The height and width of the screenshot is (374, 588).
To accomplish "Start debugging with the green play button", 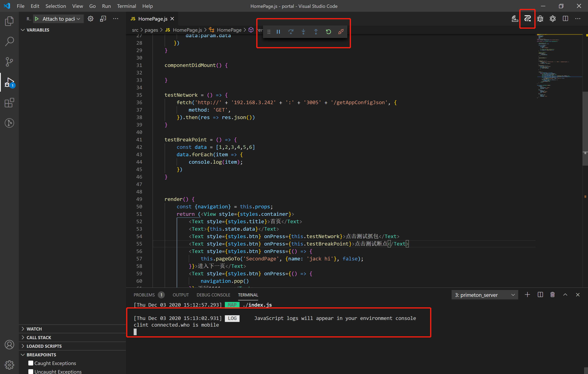I will (37, 19).
